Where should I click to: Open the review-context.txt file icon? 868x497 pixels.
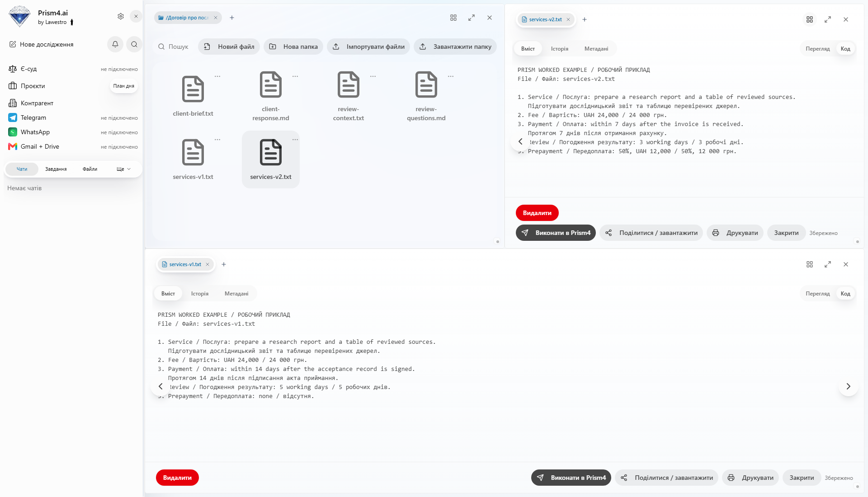point(349,84)
